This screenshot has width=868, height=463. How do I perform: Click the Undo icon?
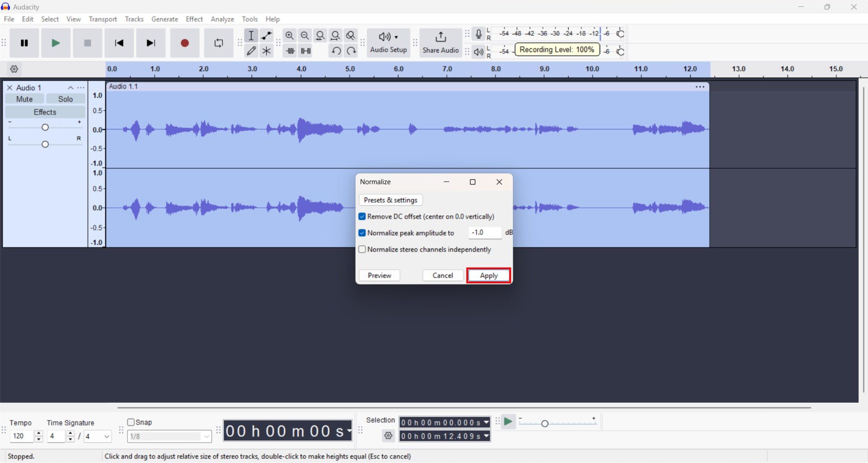tap(335, 51)
